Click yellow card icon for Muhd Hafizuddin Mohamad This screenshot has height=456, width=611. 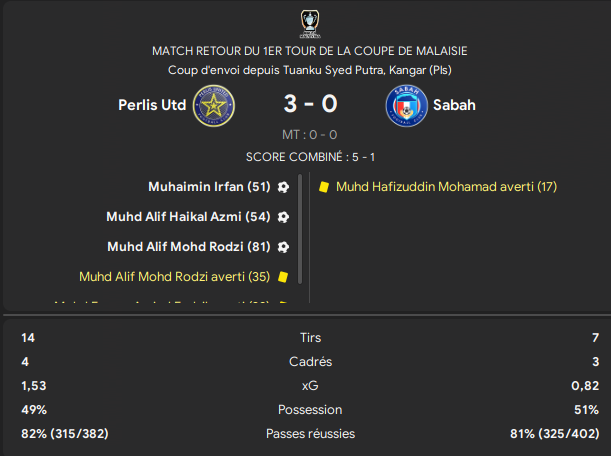pos(324,187)
